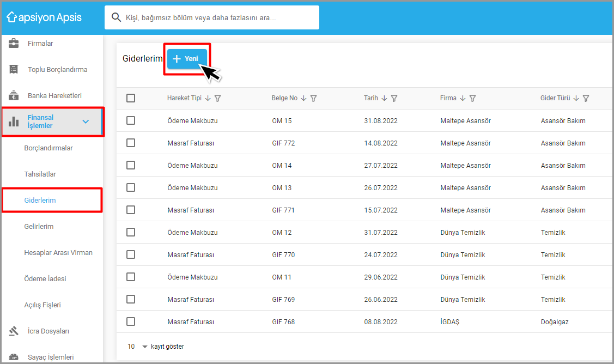Open İcra Dosyaları in the sidebar
Viewport: 614px width, 364px height.
click(48, 331)
